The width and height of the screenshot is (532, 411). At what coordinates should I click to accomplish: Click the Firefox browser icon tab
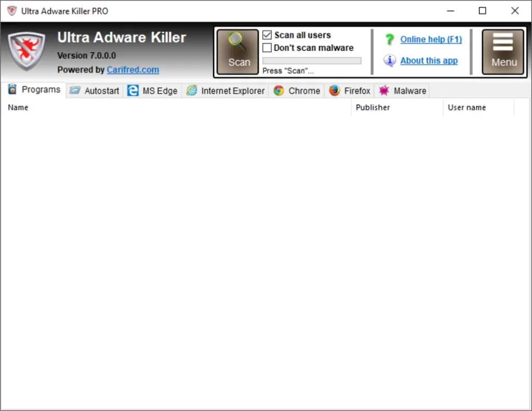pos(335,91)
